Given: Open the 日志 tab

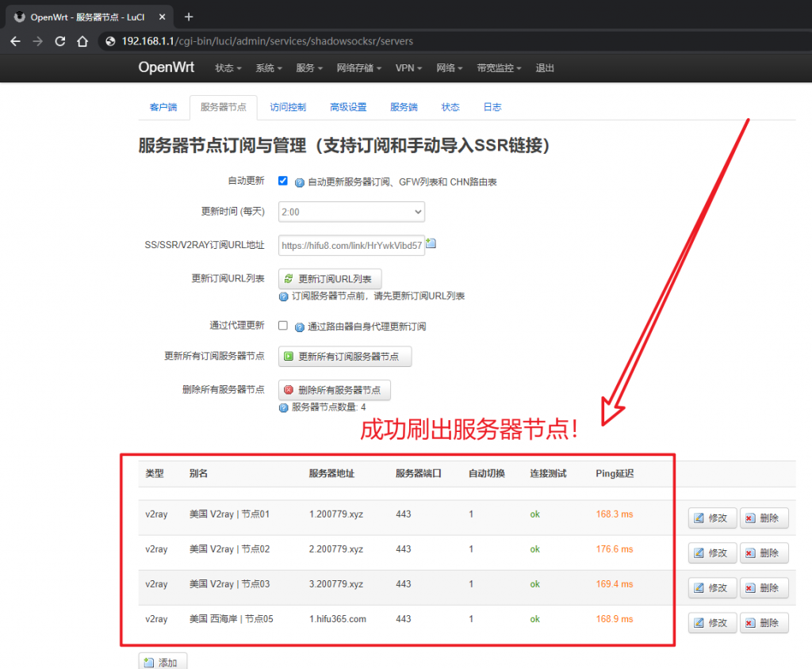Looking at the screenshot, I should click(492, 107).
